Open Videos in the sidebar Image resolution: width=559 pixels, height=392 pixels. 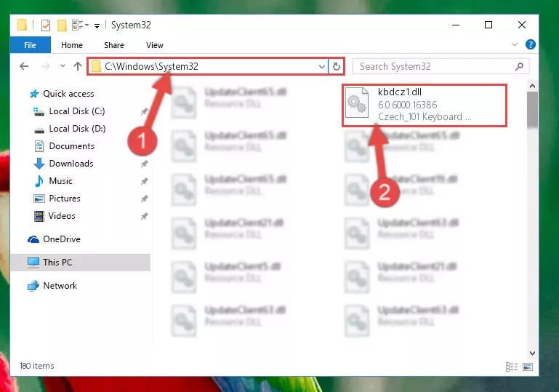(x=62, y=216)
